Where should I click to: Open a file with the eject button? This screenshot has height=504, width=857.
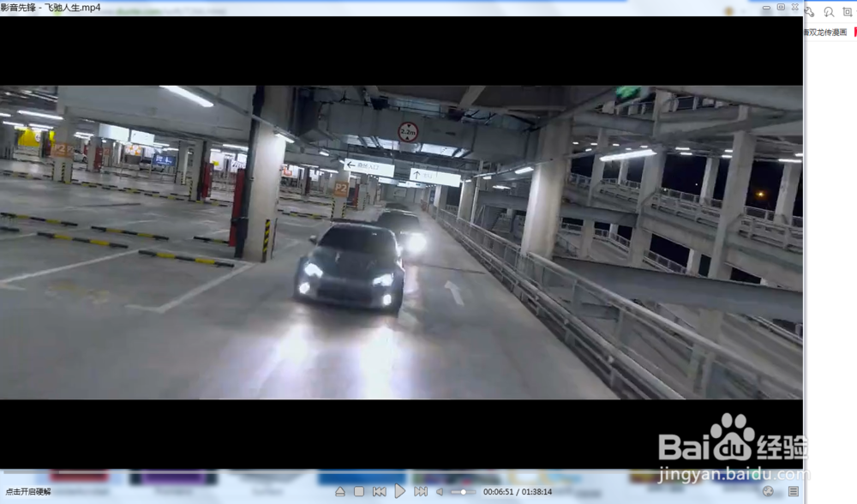coord(340,491)
